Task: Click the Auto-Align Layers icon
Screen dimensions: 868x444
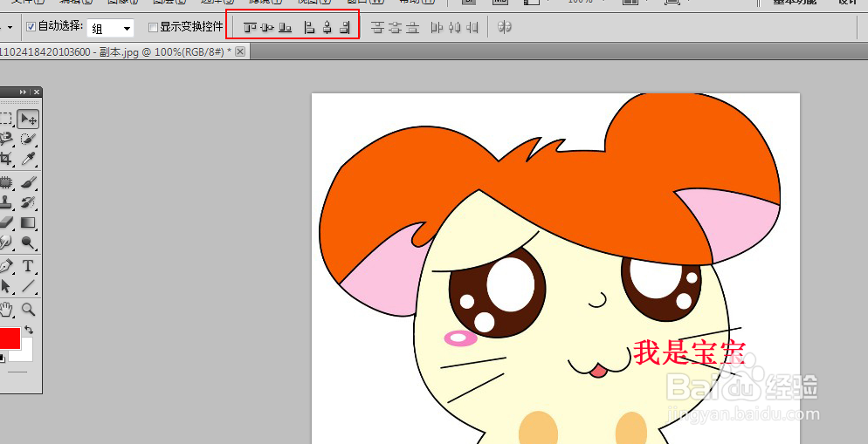Action: click(505, 26)
